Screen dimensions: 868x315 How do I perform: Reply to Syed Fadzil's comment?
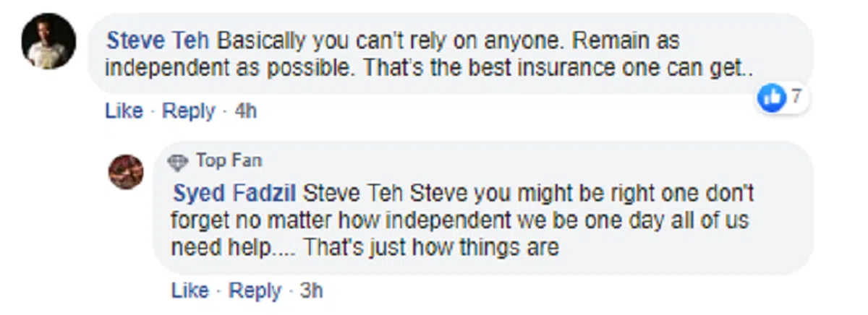pyautogui.click(x=255, y=290)
